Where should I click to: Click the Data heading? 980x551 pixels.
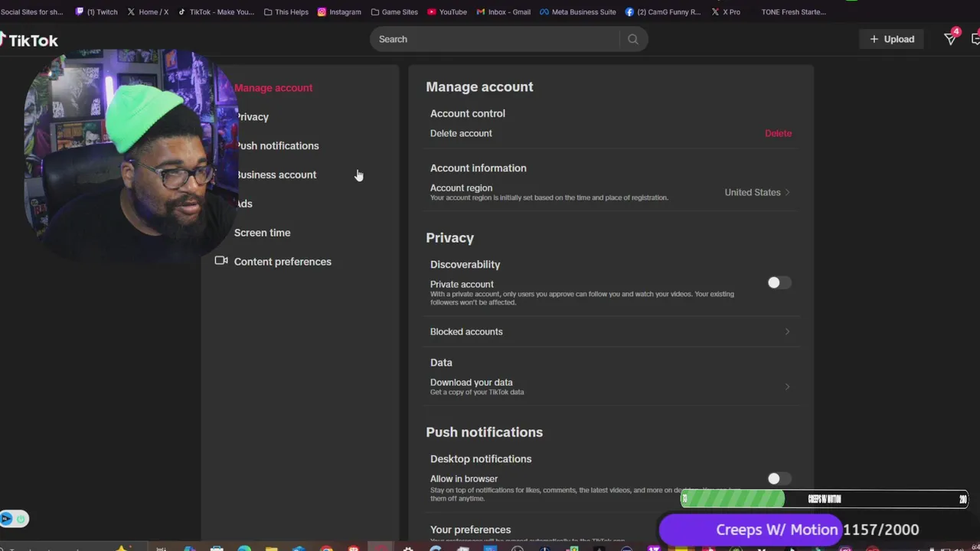click(441, 363)
